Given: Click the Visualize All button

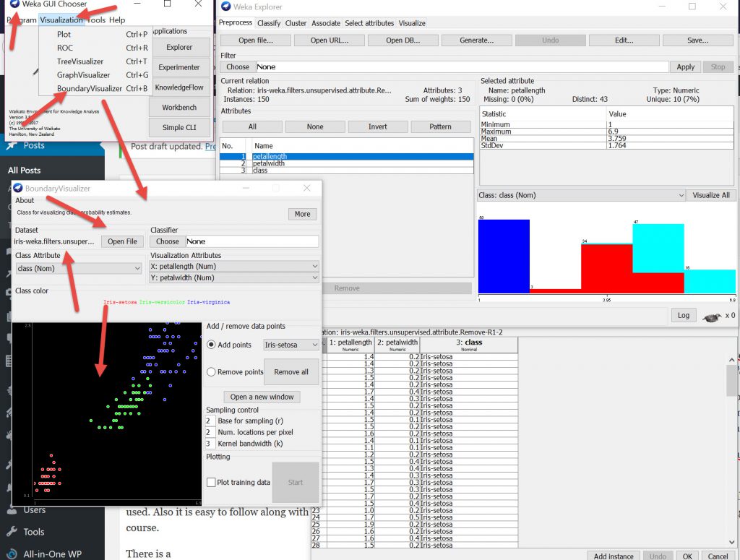Looking at the screenshot, I should tap(711, 195).
